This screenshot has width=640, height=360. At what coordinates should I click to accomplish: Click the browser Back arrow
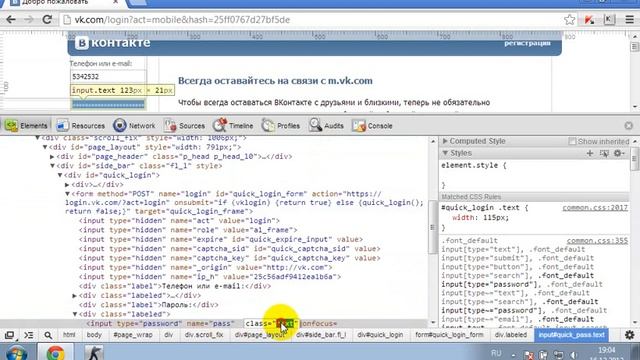click(11, 20)
